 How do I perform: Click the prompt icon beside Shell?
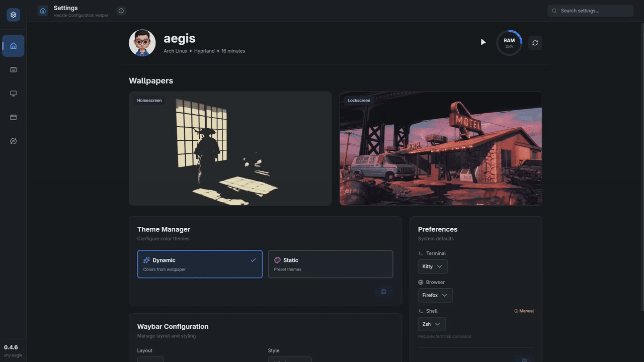(421, 311)
